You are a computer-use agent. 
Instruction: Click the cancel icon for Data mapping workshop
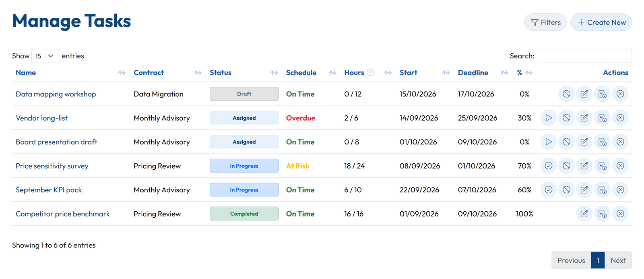pyautogui.click(x=566, y=94)
